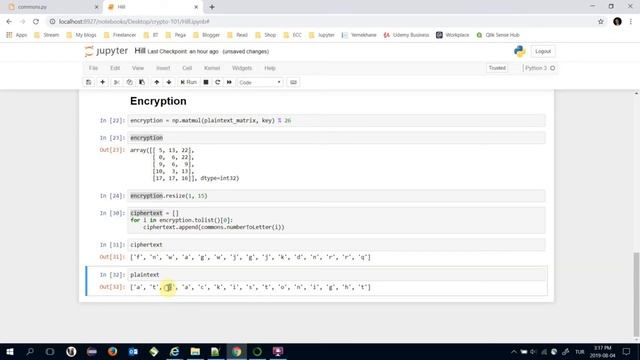Open Firefox from the taskbar
Screen dimensions: 640x360
(112, 351)
